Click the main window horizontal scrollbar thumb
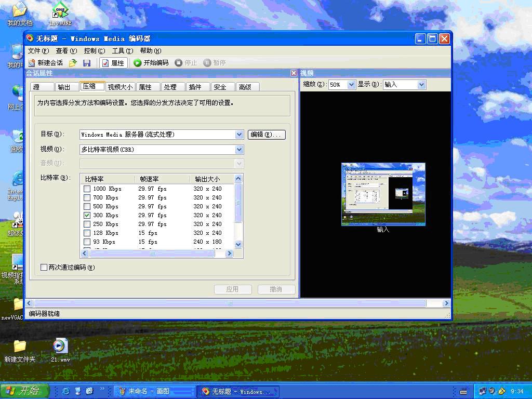The width and height of the screenshot is (532, 399). tap(230, 303)
